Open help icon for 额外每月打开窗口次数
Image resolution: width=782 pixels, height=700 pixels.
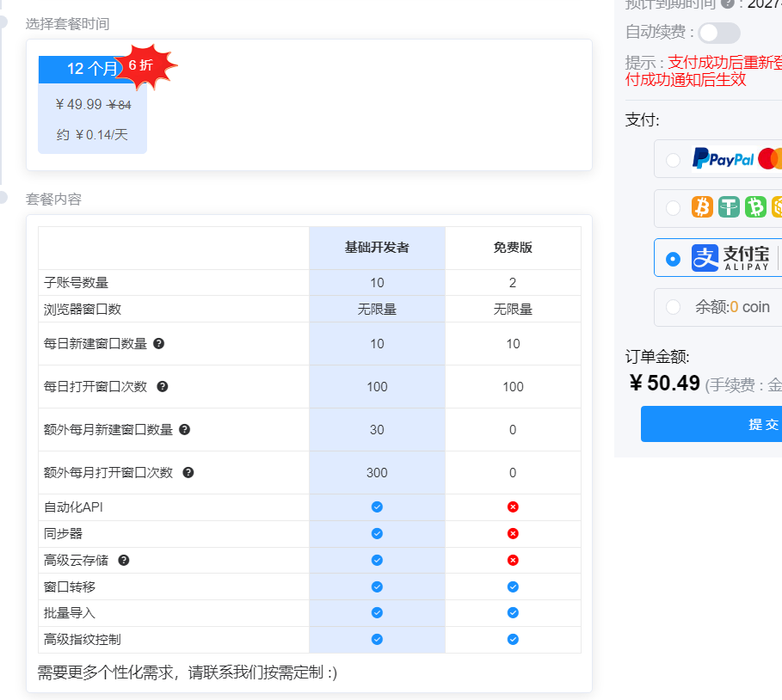click(x=188, y=473)
